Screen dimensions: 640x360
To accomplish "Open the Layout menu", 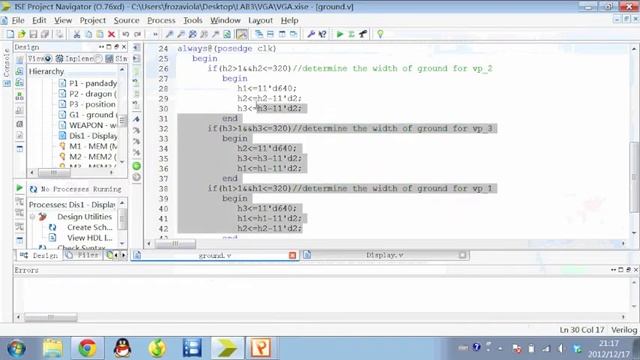I will [260, 20].
